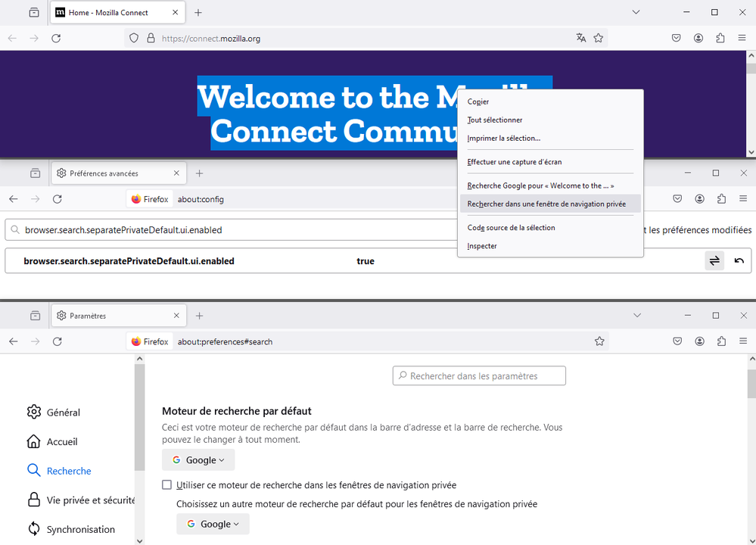Select the Préférences avancées tab
This screenshot has width=756, height=545.
(x=119, y=173)
